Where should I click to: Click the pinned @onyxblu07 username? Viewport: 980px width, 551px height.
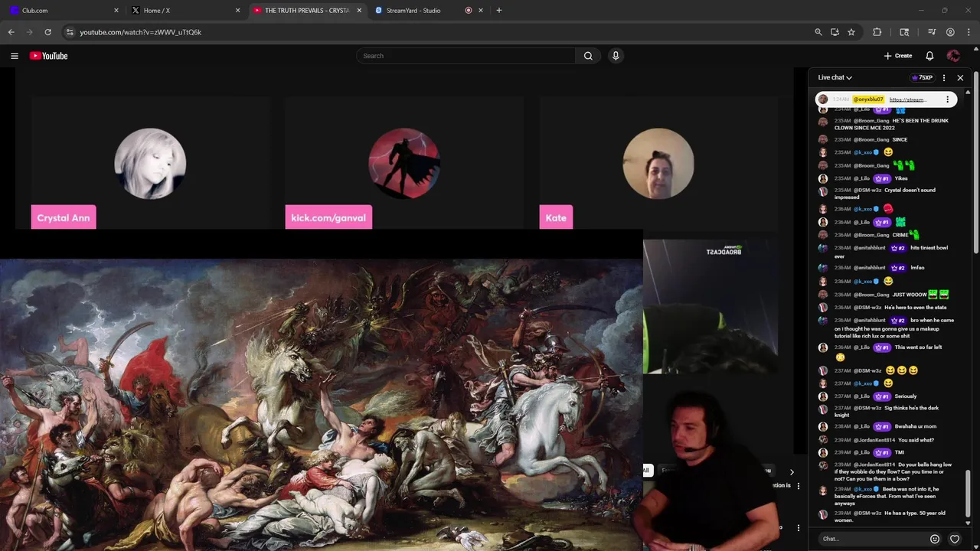pyautogui.click(x=868, y=99)
